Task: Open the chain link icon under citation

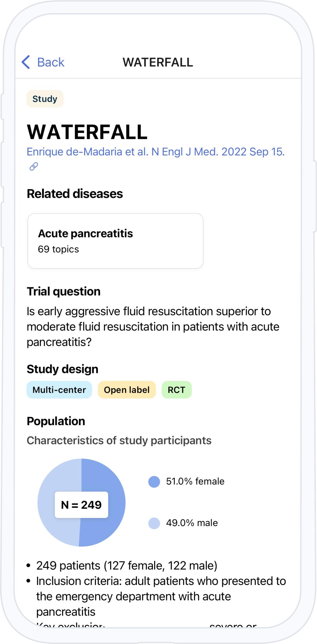Action: coord(34,167)
